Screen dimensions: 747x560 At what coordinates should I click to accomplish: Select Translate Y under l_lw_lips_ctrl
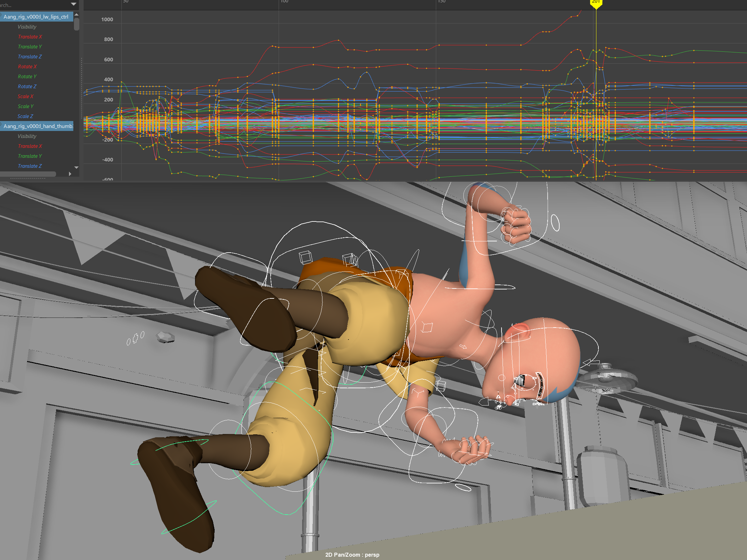point(30,46)
